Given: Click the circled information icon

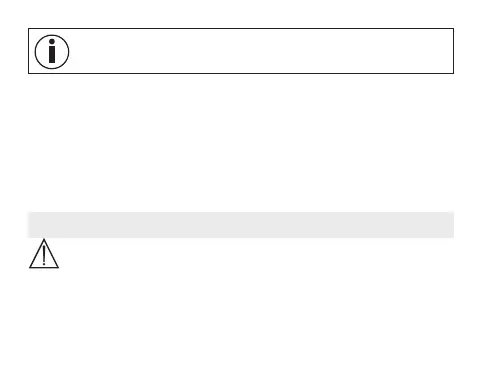Looking at the screenshot, I should 52,52.
